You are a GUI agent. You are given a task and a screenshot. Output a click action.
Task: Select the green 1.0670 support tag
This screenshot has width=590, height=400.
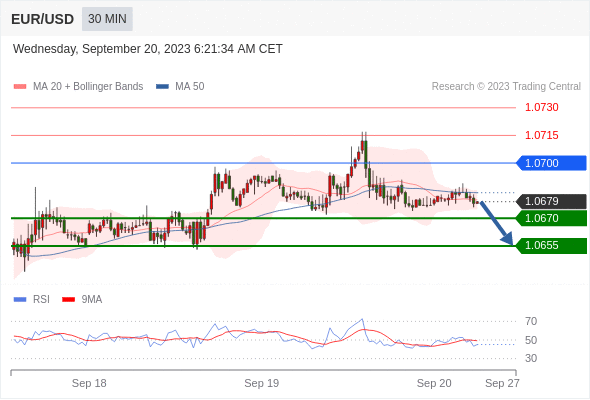(x=551, y=218)
